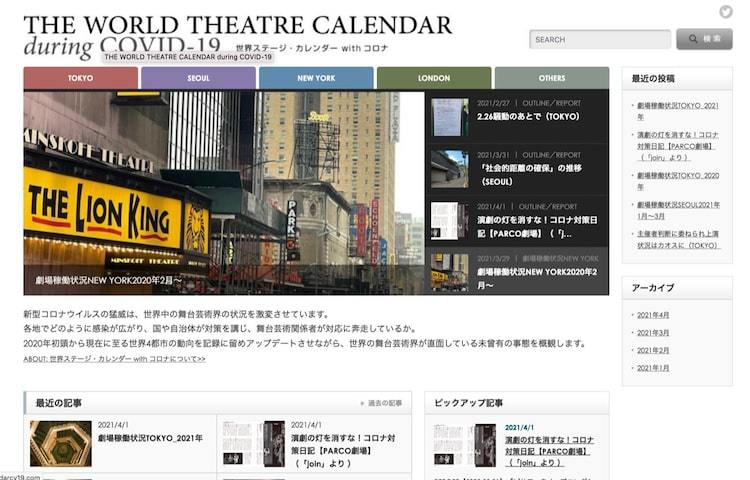750x480 pixels.
Task: Click the 世界ステージ・カレンダー with コロナ subtitle
Action: coord(312,48)
